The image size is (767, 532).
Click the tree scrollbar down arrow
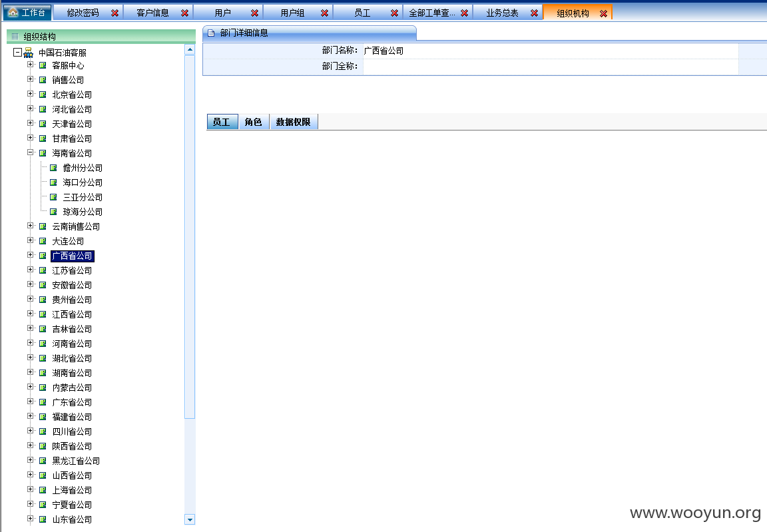point(190,520)
